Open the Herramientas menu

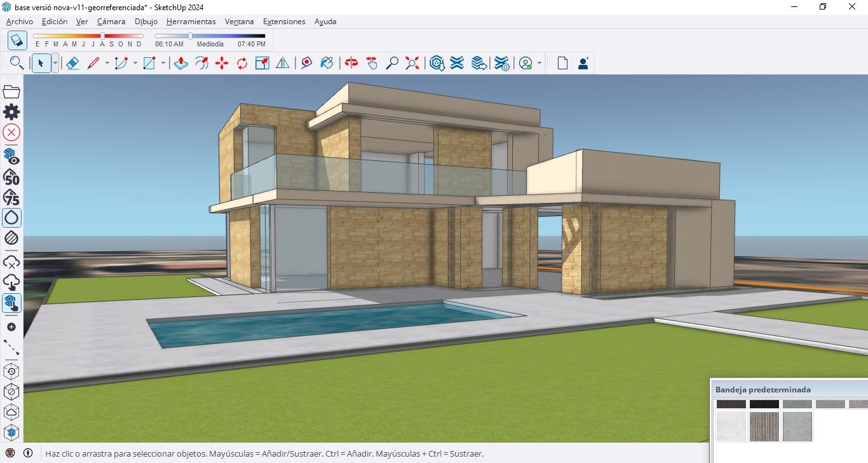pyautogui.click(x=191, y=22)
